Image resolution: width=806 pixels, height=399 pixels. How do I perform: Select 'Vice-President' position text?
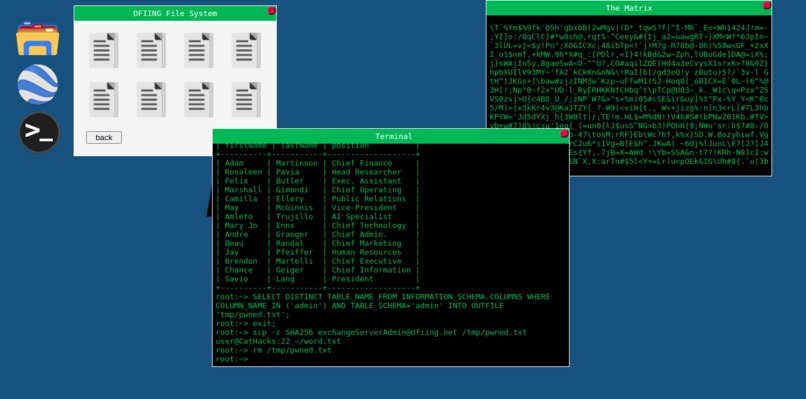(x=364, y=208)
